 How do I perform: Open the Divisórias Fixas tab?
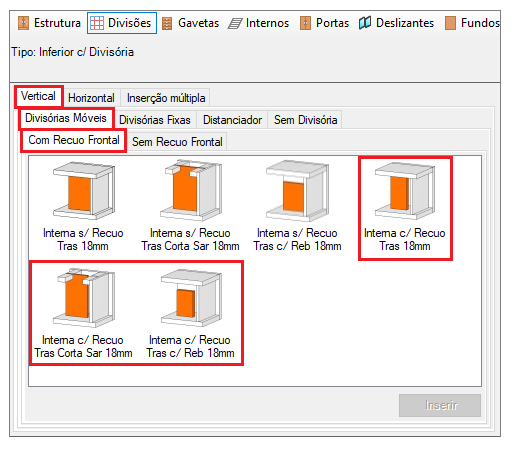point(155,120)
